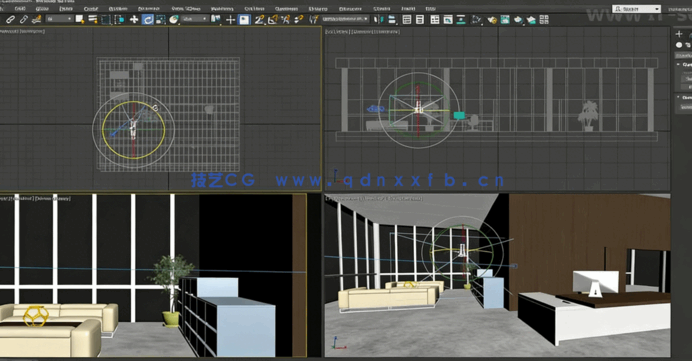Image resolution: width=692 pixels, height=361 pixels.
Task: Open the perspective viewport label menu
Action: [x=374, y=199]
